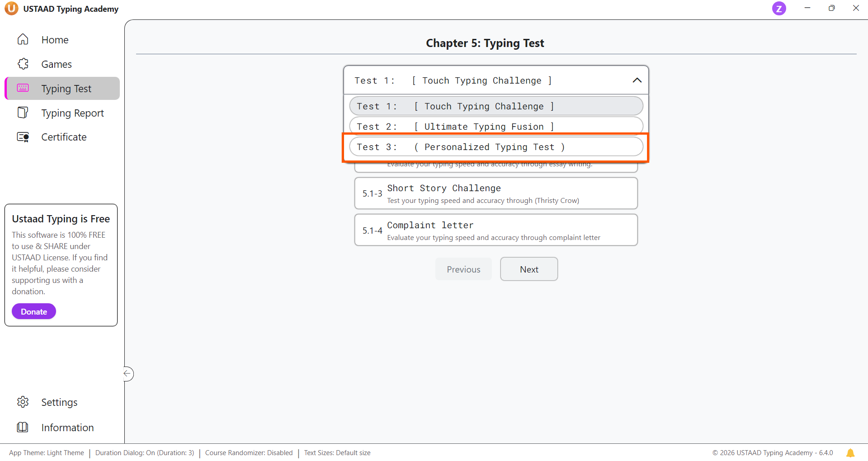Select Test 2 Ultimate Typing Fusion

tap(496, 126)
